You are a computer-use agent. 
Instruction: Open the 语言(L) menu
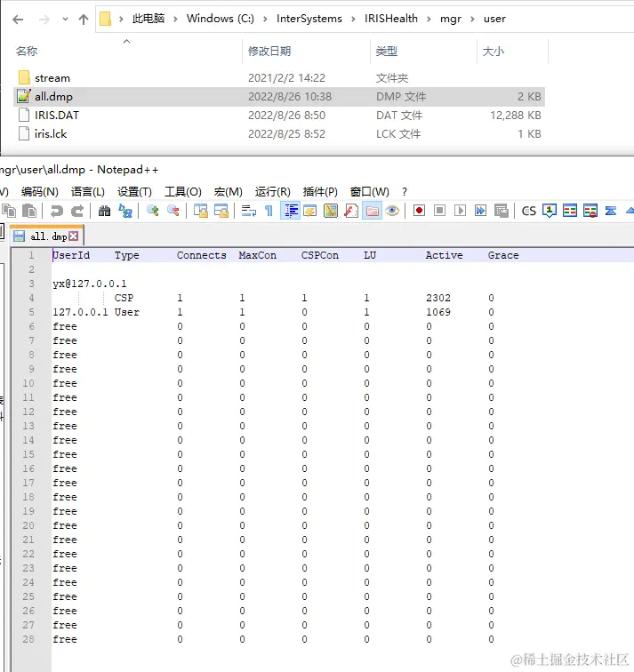(88, 192)
